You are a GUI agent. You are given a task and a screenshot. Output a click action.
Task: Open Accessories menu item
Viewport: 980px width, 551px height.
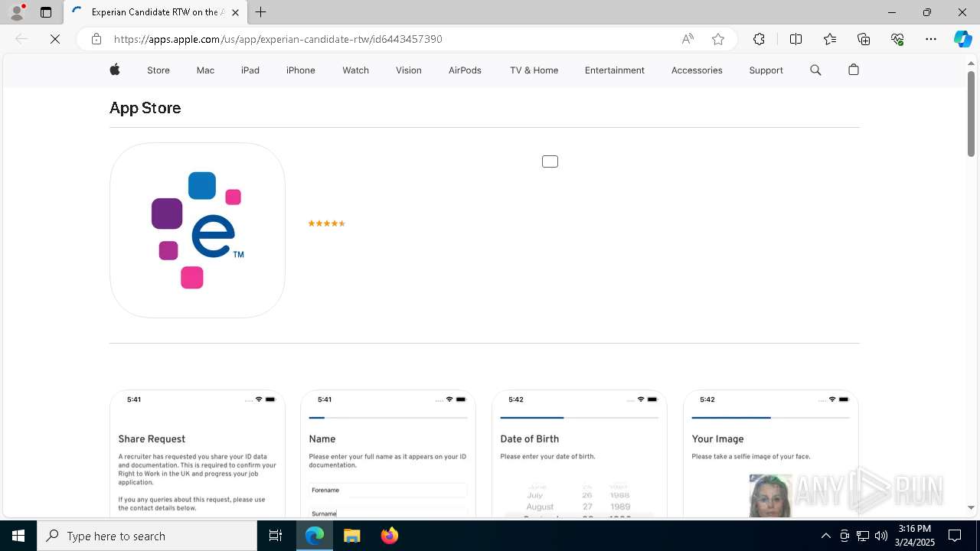coord(697,70)
